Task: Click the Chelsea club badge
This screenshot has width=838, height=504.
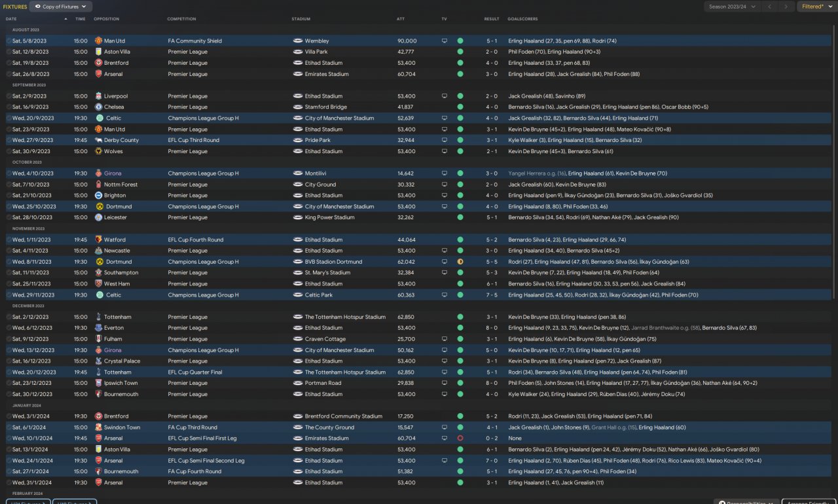Action: point(98,107)
